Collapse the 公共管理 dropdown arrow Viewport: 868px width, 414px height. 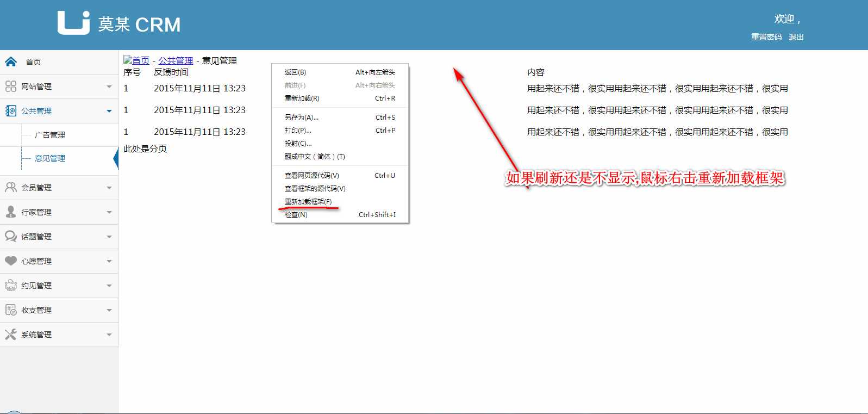pos(109,111)
